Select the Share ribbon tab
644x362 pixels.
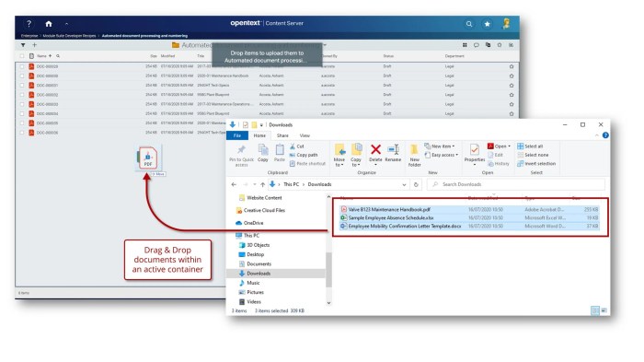tap(282, 135)
